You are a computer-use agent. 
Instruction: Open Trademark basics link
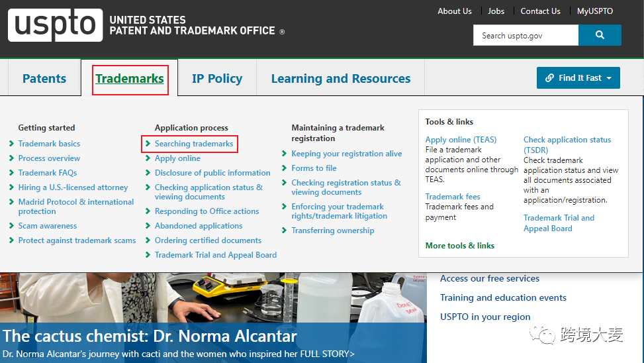[x=49, y=144]
